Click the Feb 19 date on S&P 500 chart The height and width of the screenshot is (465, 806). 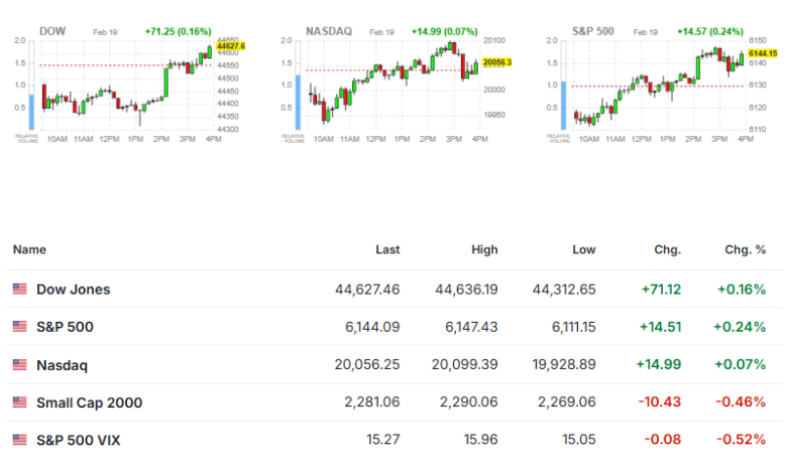tap(645, 32)
